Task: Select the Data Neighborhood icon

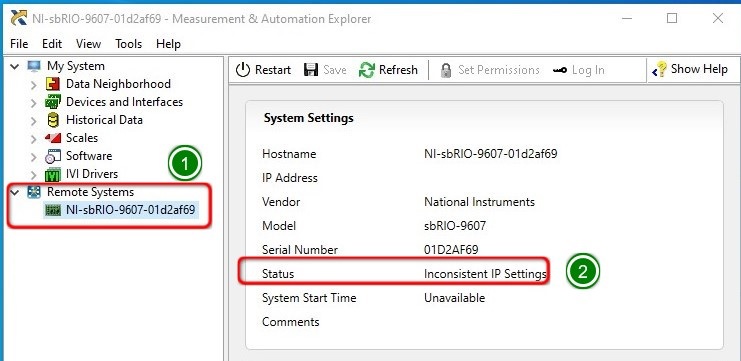Action: (52, 84)
